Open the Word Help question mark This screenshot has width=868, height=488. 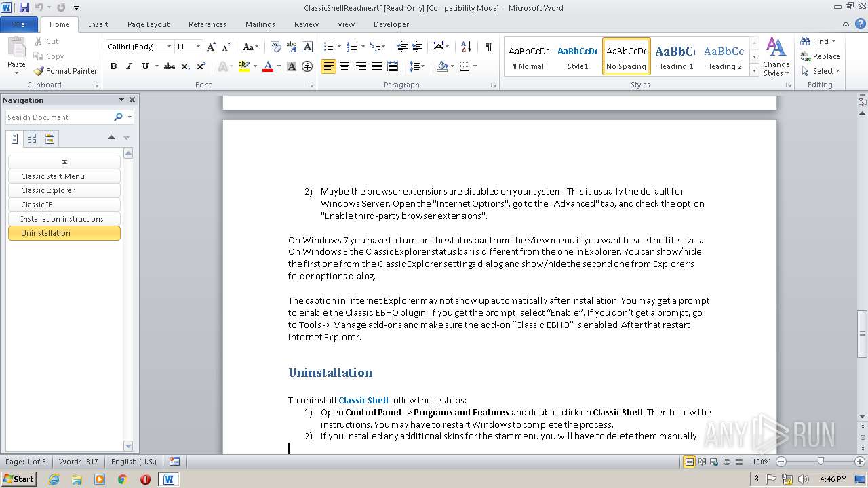pyautogui.click(x=860, y=24)
